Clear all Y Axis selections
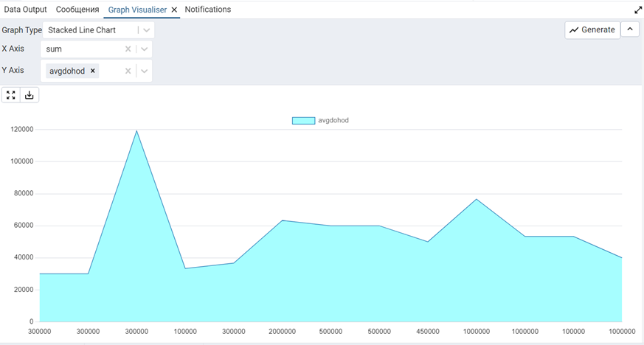This screenshot has height=345, width=644. (x=128, y=71)
